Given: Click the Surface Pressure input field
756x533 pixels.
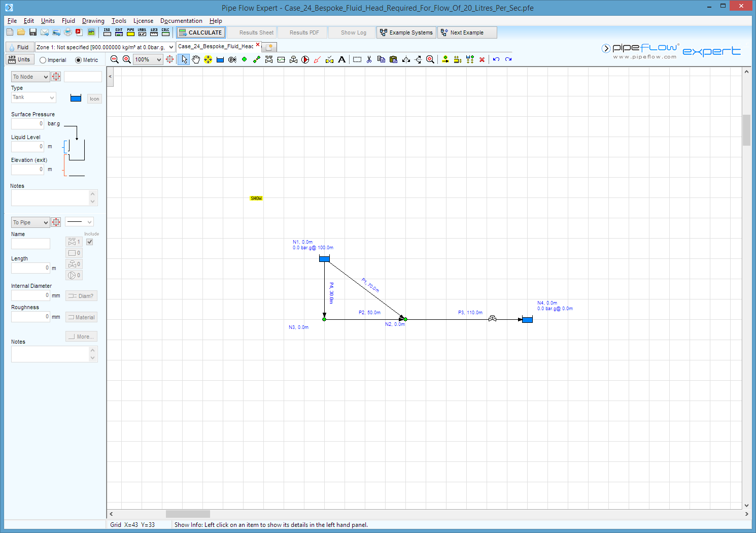Looking at the screenshot, I should pos(28,124).
